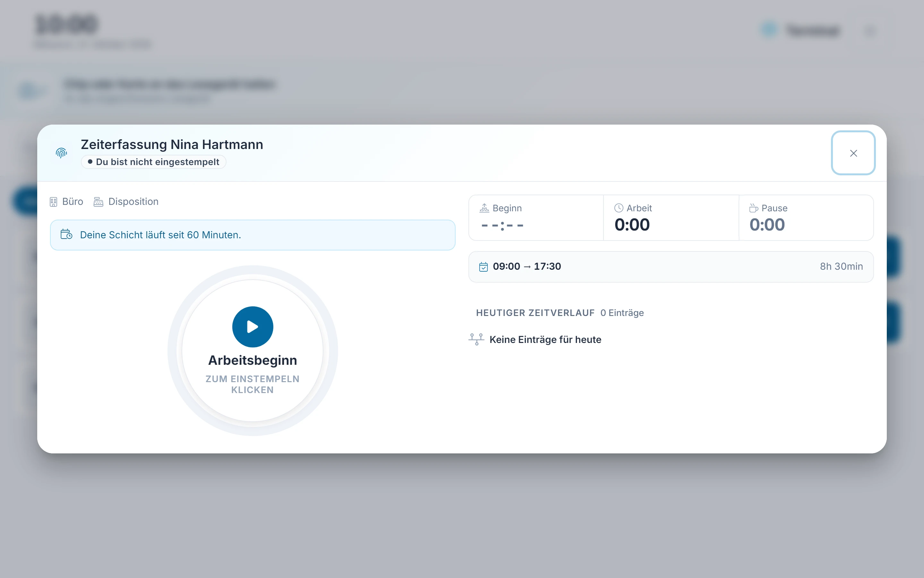Click the Arbeit 0:00 value
Screen dimensions: 924x578
[632, 224]
